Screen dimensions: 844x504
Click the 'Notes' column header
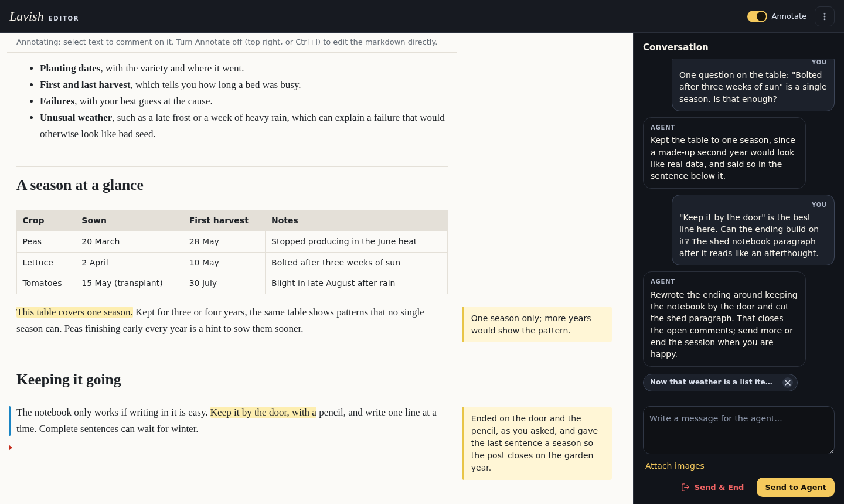coord(356,220)
